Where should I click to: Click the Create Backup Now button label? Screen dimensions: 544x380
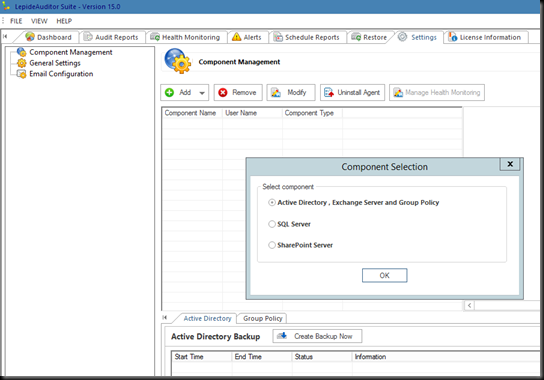point(323,336)
